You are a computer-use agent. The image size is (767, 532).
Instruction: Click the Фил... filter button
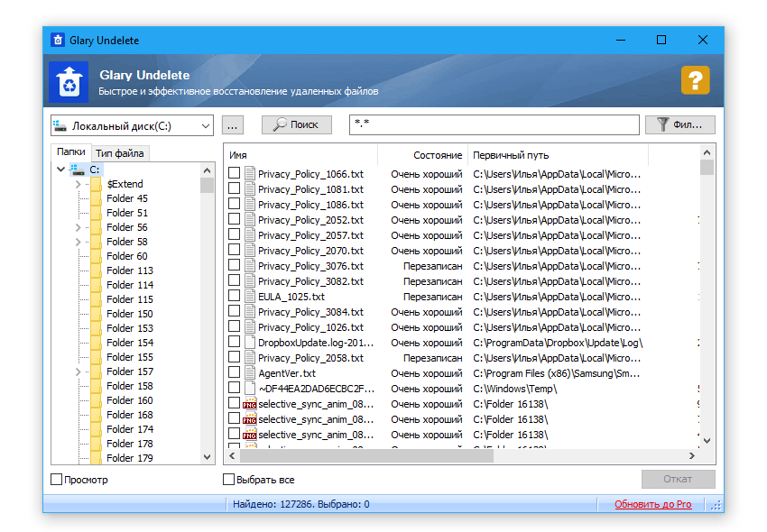680,124
